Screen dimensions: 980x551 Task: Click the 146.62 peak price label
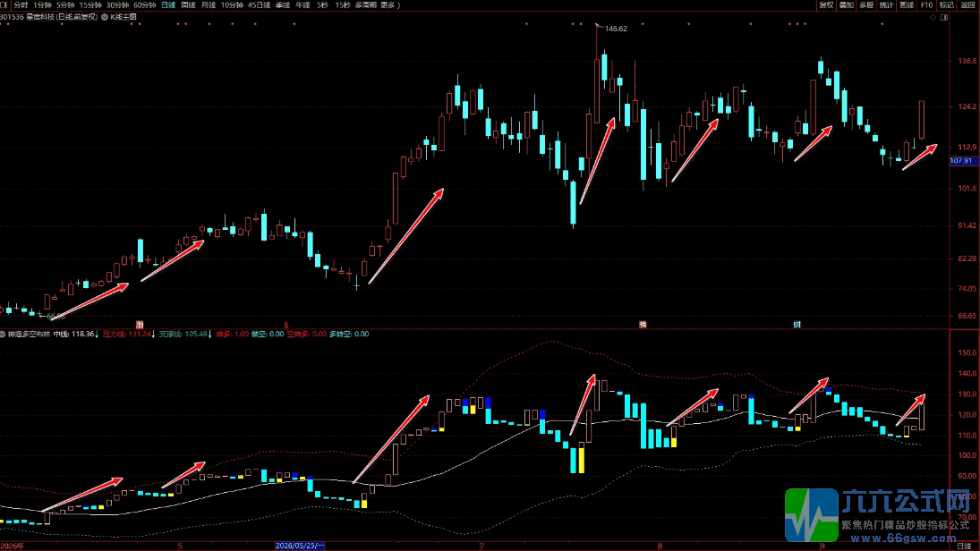pos(616,29)
